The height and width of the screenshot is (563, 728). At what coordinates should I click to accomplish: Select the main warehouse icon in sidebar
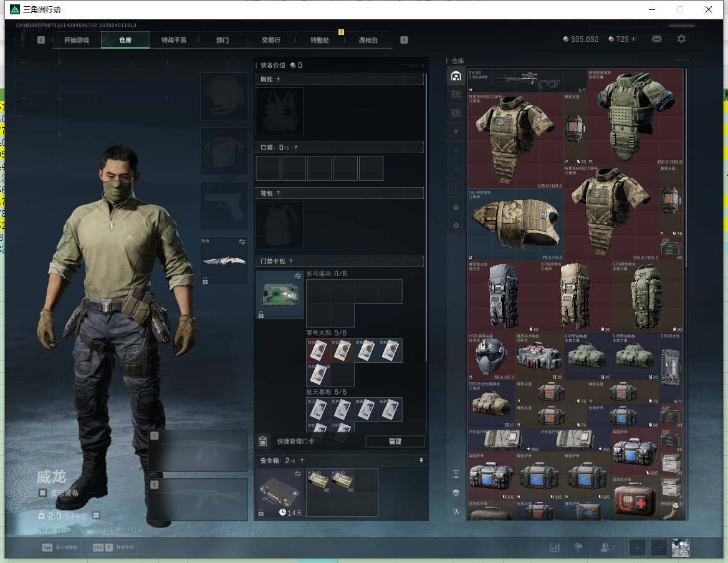456,75
